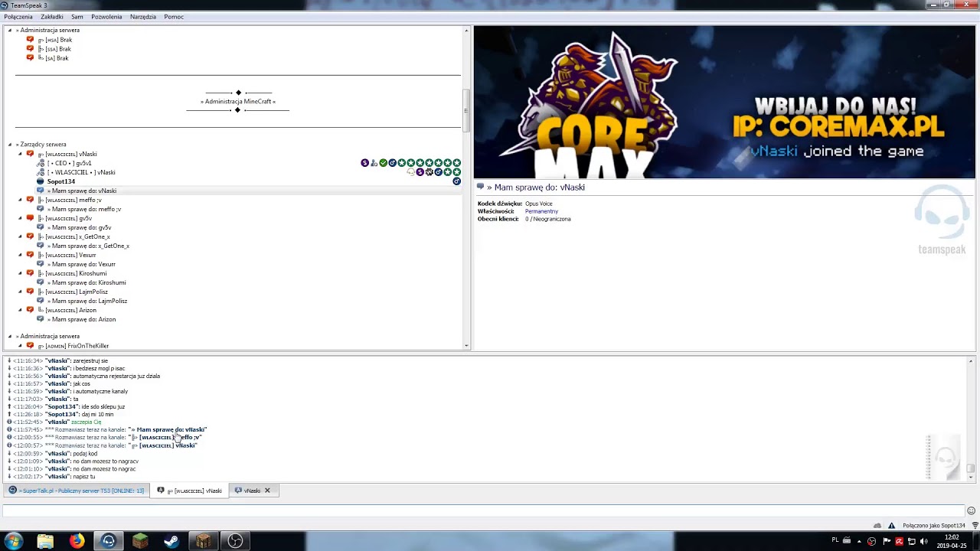Open the Połączenia menu
The height and width of the screenshot is (551, 980).
(x=18, y=17)
